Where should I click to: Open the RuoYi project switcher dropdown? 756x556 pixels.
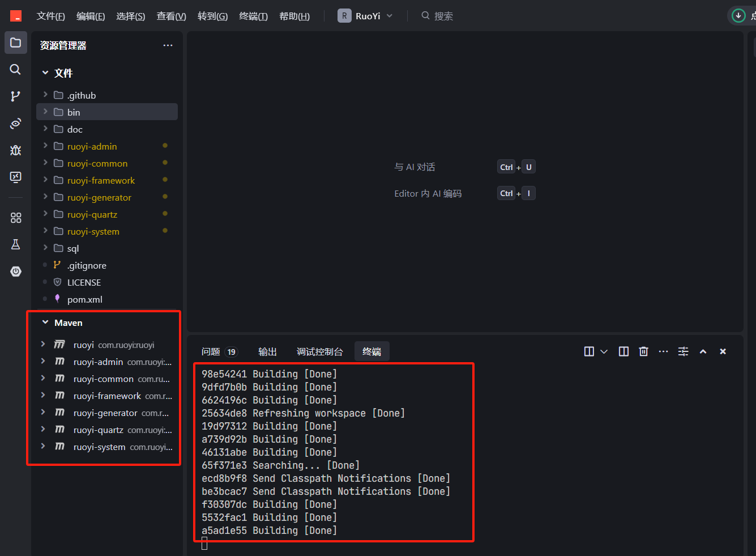tap(365, 16)
